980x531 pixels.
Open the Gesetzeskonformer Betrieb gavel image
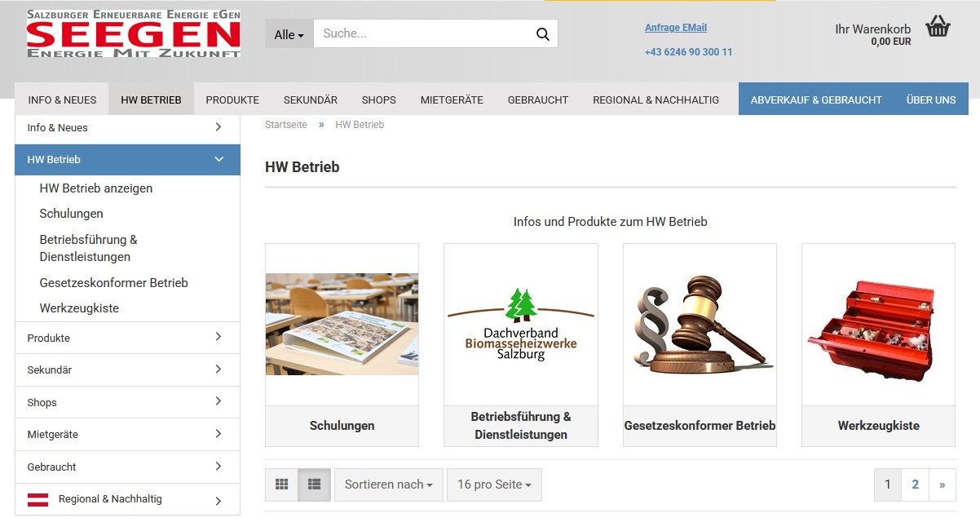700,325
